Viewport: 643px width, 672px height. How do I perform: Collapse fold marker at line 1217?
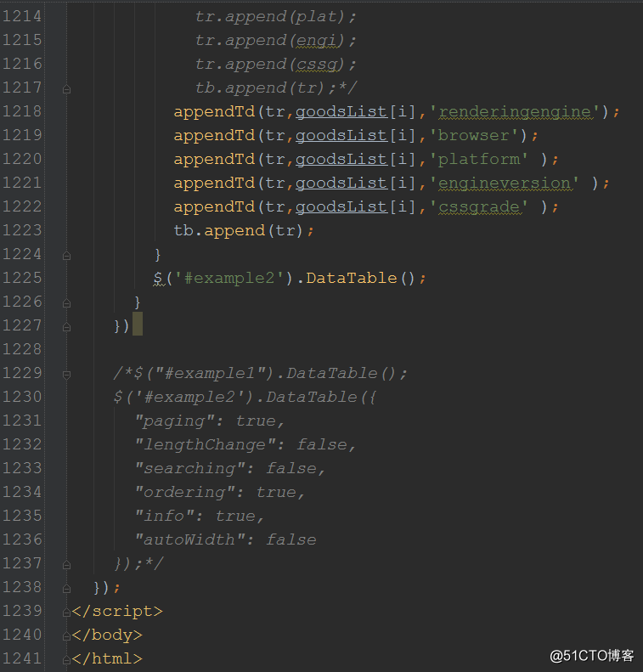coord(66,89)
